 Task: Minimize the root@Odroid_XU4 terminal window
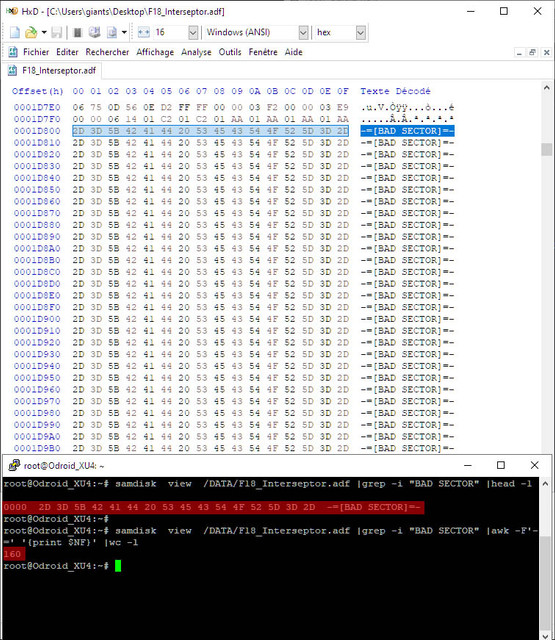click(468, 465)
